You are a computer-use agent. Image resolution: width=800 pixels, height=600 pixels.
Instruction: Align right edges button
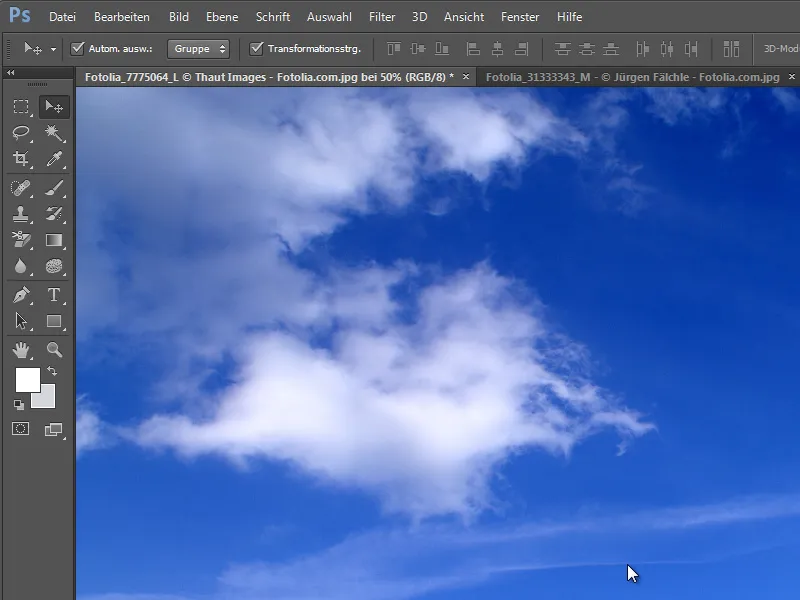[x=521, y=49]
